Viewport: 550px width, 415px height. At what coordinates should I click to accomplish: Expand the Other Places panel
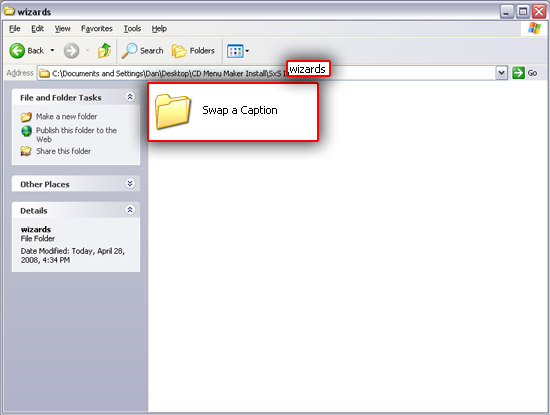click(130, 183)
